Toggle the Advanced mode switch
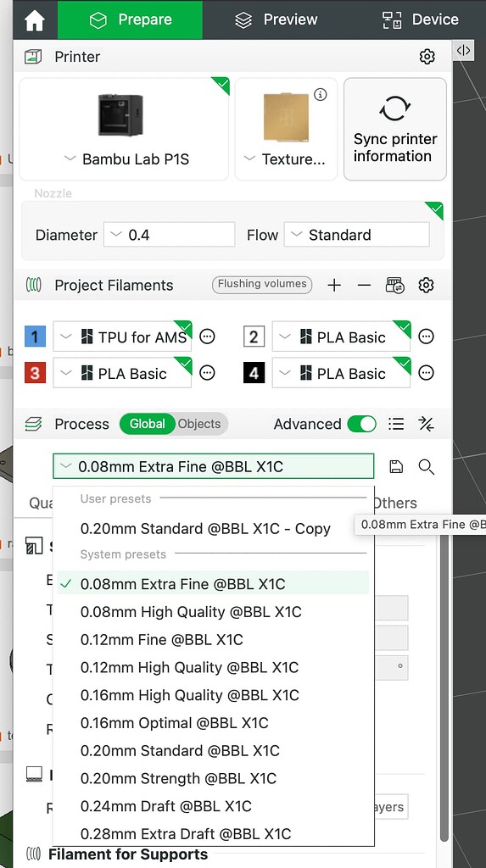This screenshot has height=868, width=486. (362, 424)
